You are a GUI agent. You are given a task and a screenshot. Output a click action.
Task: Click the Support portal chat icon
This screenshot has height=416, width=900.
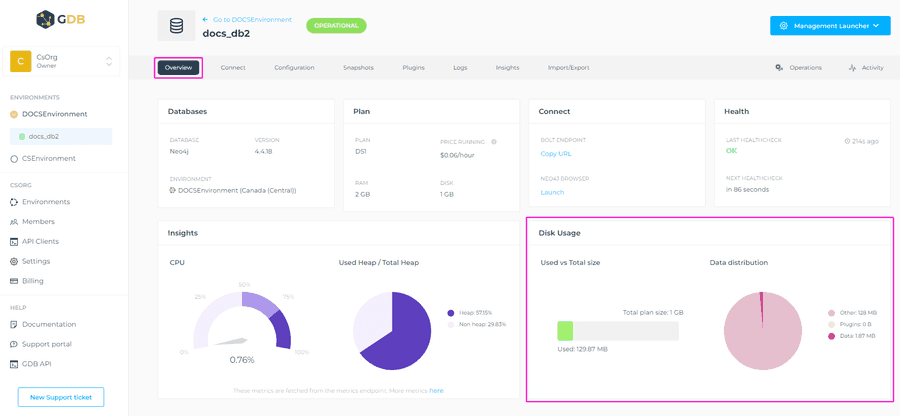tap(14, 344)
